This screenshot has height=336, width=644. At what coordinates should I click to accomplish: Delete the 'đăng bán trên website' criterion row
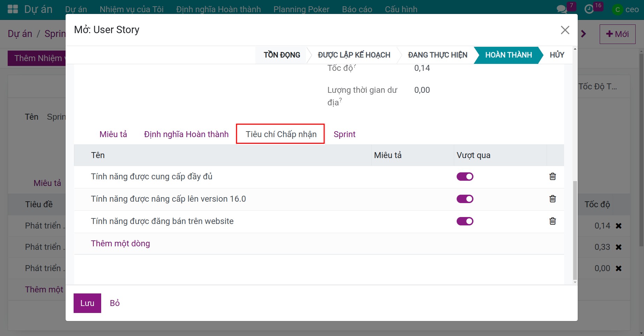[x=553, y=221]
